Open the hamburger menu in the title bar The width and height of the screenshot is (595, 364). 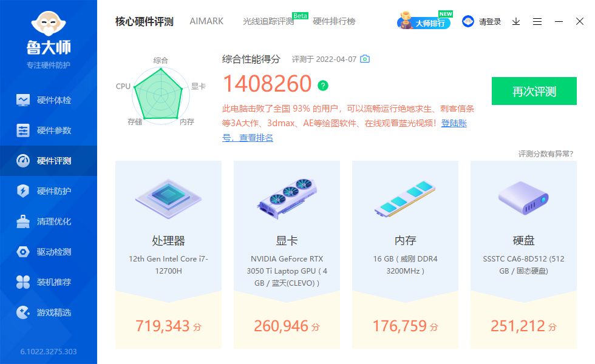(537, 21)
